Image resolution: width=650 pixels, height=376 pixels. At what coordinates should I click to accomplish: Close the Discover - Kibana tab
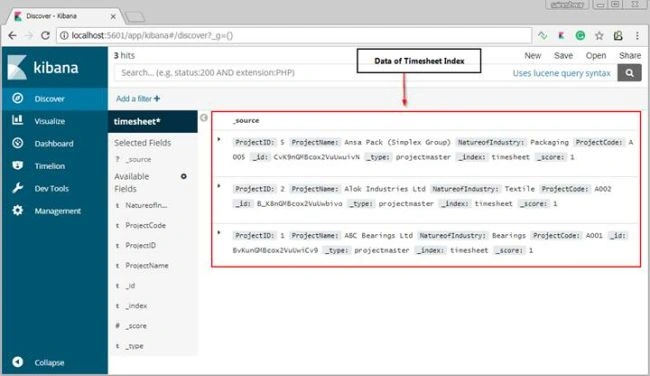(x=113, y=16)
